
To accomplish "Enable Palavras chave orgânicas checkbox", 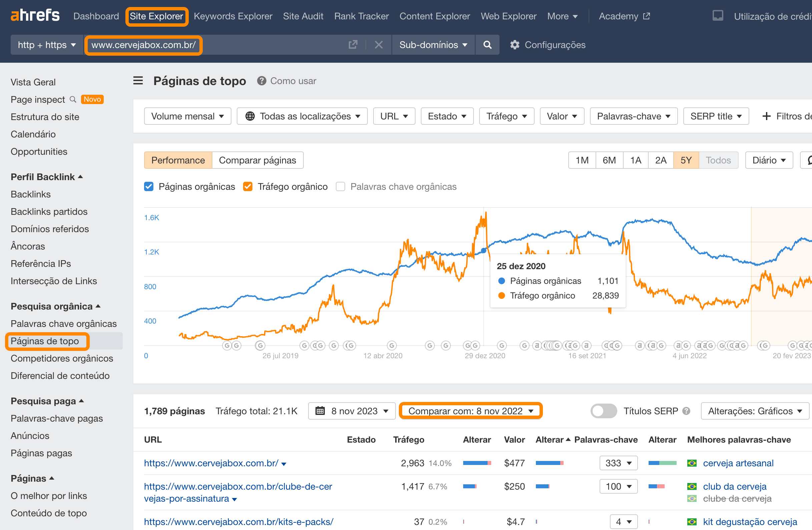I will coord(340,187).
